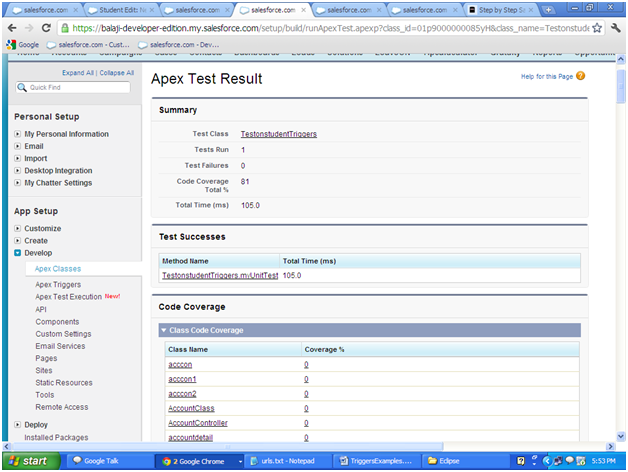Switch to the first salesforce.com tab

[x=44, y=10]
